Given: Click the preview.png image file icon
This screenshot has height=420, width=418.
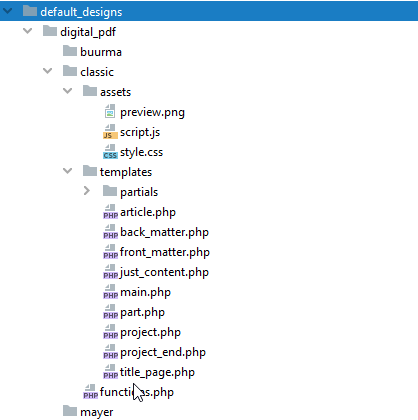Looking at the screenshot, I should point(110,112).
